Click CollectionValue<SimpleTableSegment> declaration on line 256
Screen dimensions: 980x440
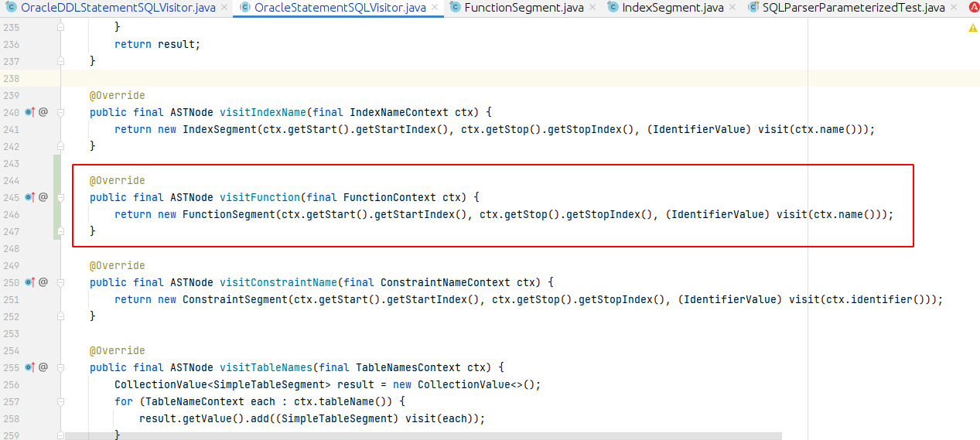(223, 384)
